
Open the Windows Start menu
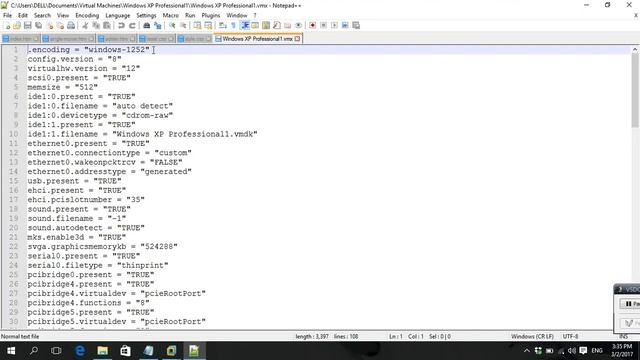[x=11, y=351]
